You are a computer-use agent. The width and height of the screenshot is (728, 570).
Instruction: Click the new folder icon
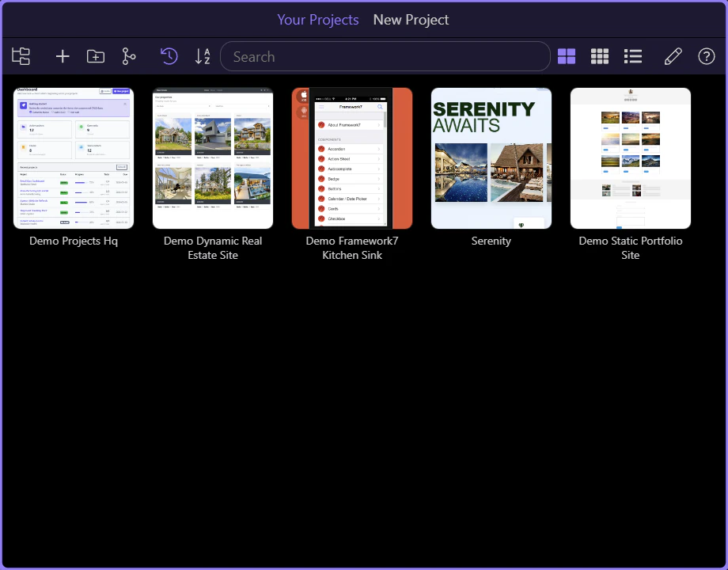point(95,56)
